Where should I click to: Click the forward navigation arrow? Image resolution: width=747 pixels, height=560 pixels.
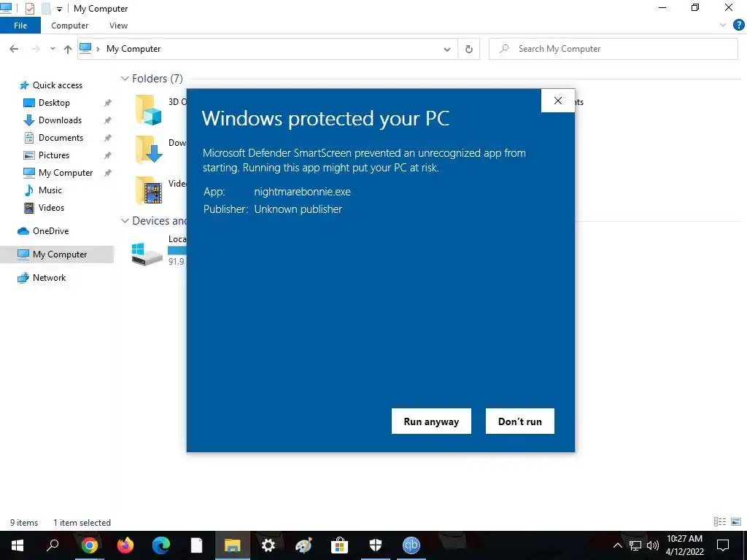(35, 49)
